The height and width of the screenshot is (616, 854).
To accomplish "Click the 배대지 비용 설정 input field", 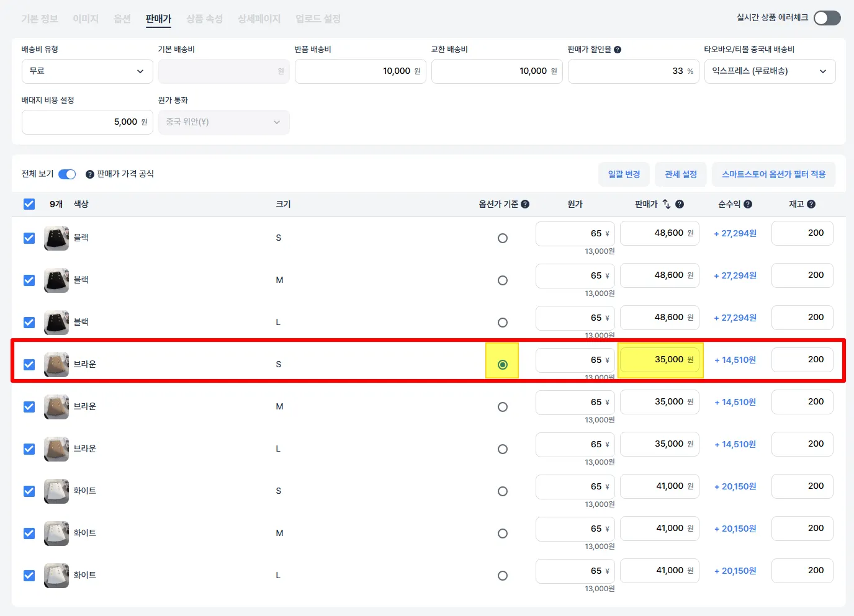I will 88,122.
